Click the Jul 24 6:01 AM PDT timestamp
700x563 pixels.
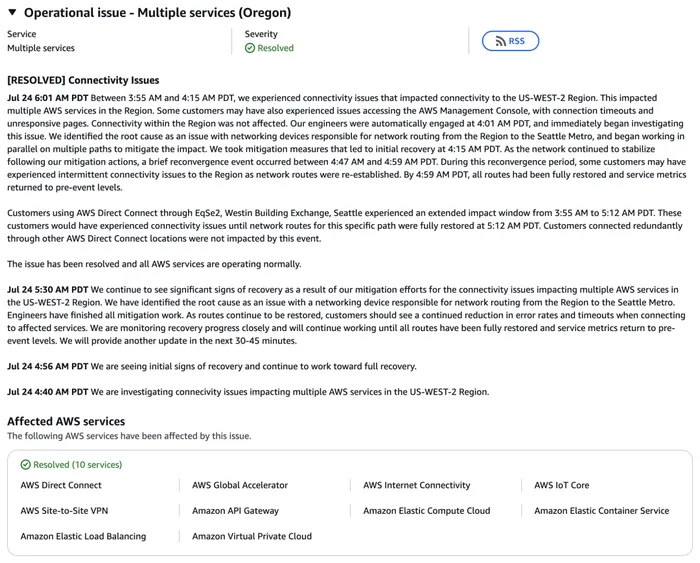coord(47,98)
